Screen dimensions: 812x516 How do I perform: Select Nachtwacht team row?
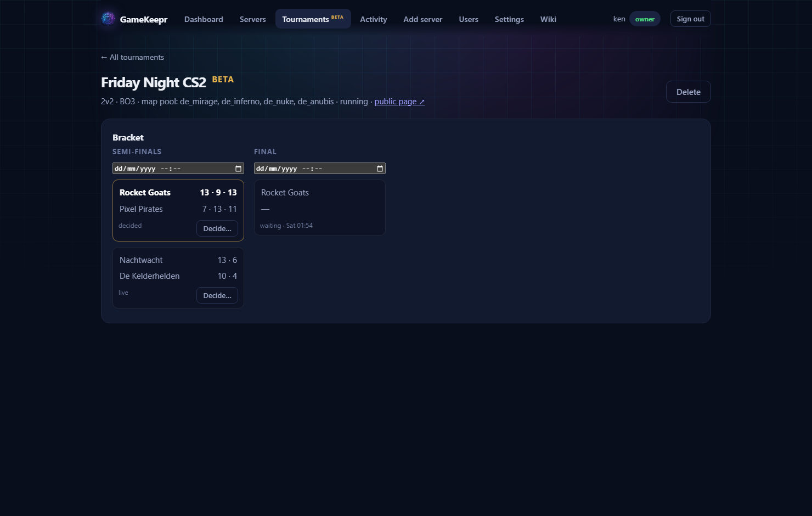coord(178,260)
